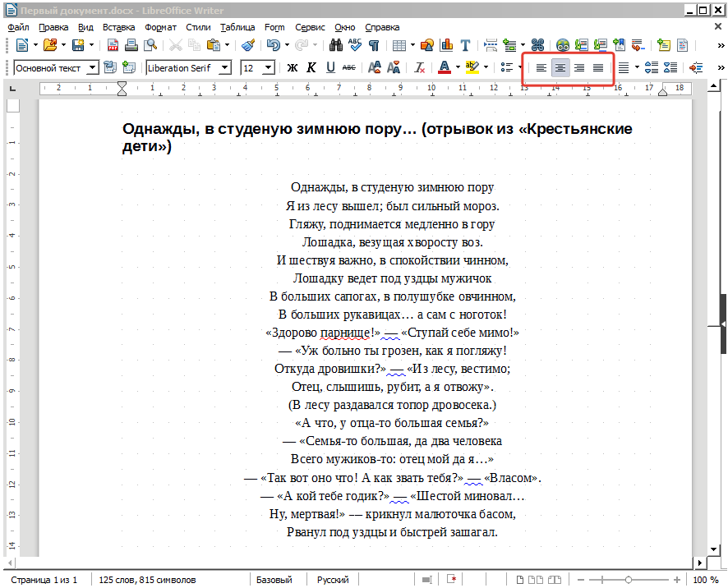Viewport: 728px width, 588px height.
Task: Select the Clone Formatting paintbrush
Action: point(248,45)
